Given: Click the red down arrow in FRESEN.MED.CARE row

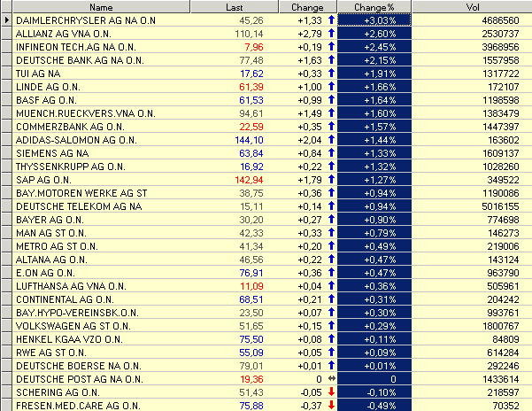Looking at the screenshot, I should [331, 405].
